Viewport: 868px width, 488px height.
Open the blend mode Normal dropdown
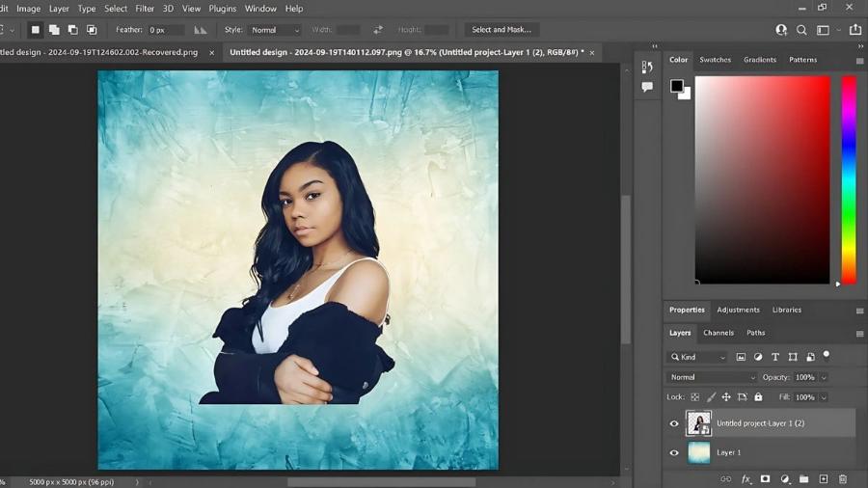coord(712,377)
